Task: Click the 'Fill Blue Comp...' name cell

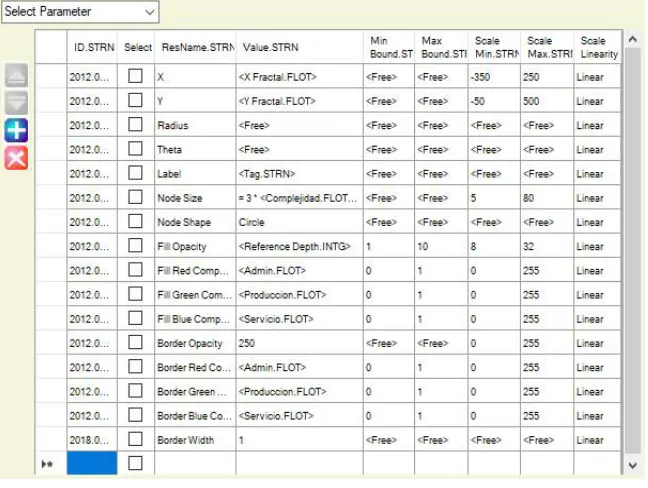Action: click(x=195, y=319)
